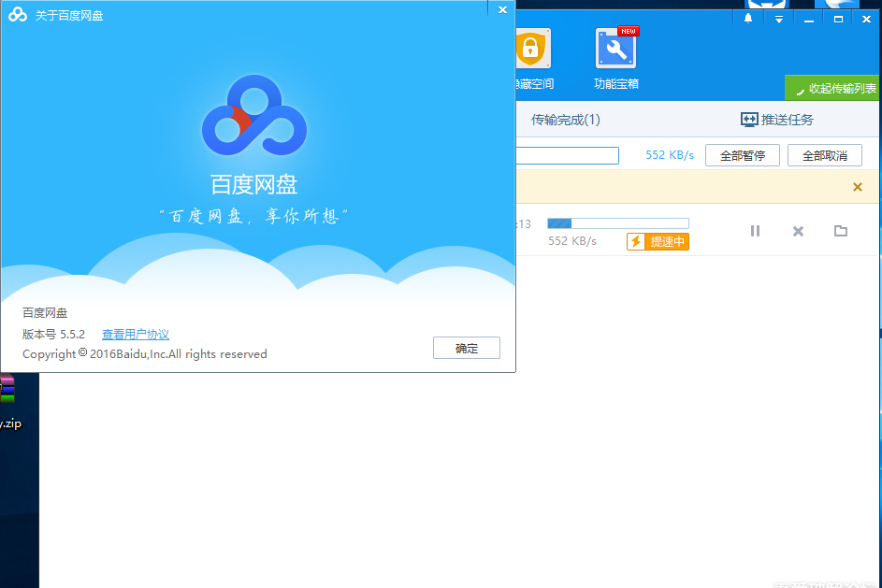The height and width of the screenshot is (588, 882).
Task: Open the main menu dropdown arrow in title bar
Action: pyautogui.click(x=779, y=19)
